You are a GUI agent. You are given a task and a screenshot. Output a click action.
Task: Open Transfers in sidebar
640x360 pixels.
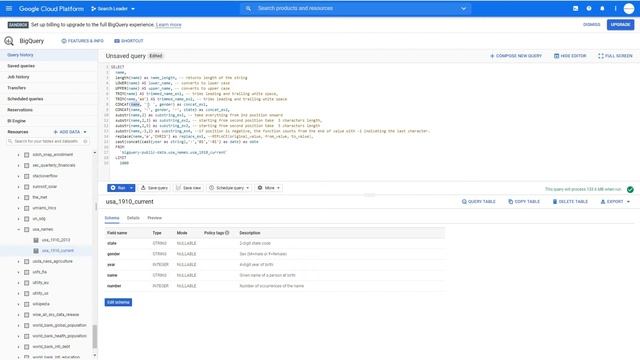tap(49, 88)
